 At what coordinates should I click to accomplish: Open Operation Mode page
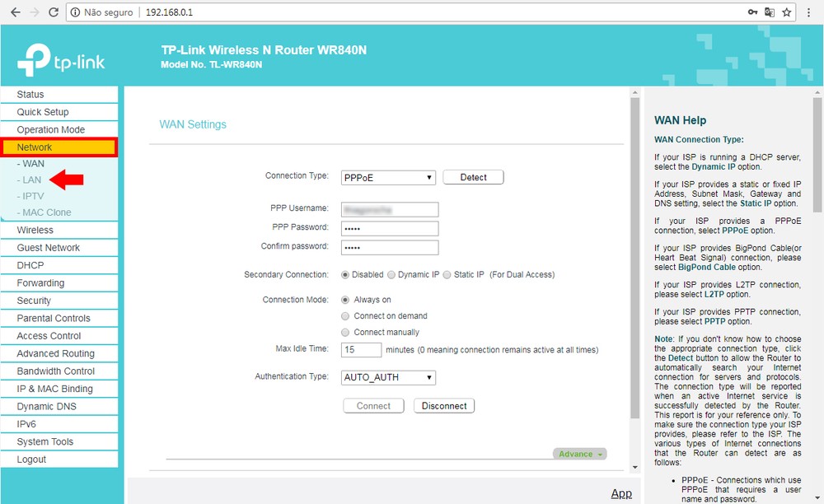[59, 129]
